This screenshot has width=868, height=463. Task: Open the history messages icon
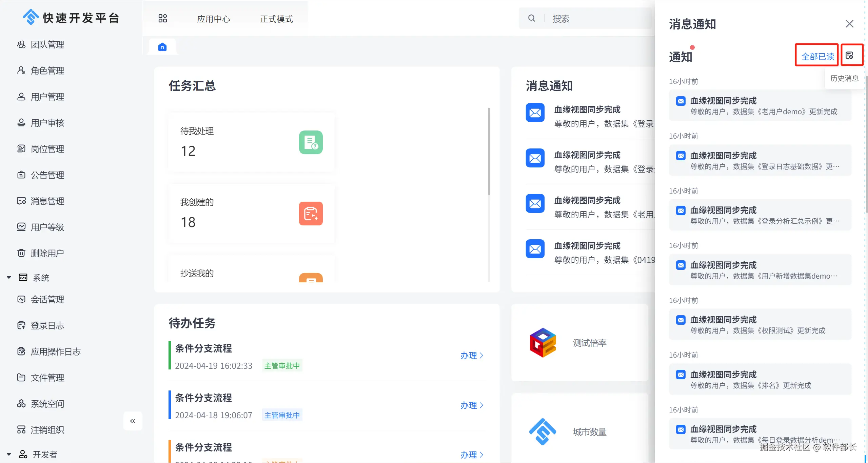click(x=849, y=56)
